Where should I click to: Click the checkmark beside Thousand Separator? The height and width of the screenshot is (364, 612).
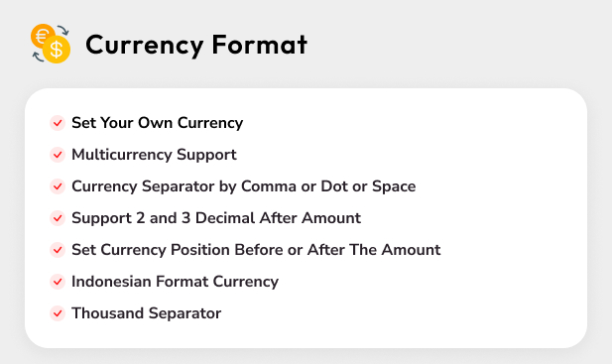[58, 313]
